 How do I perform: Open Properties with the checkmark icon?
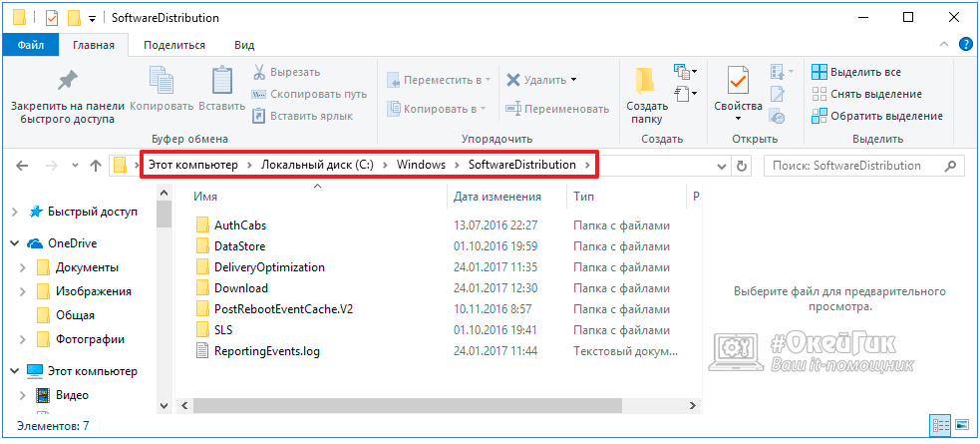738,80
